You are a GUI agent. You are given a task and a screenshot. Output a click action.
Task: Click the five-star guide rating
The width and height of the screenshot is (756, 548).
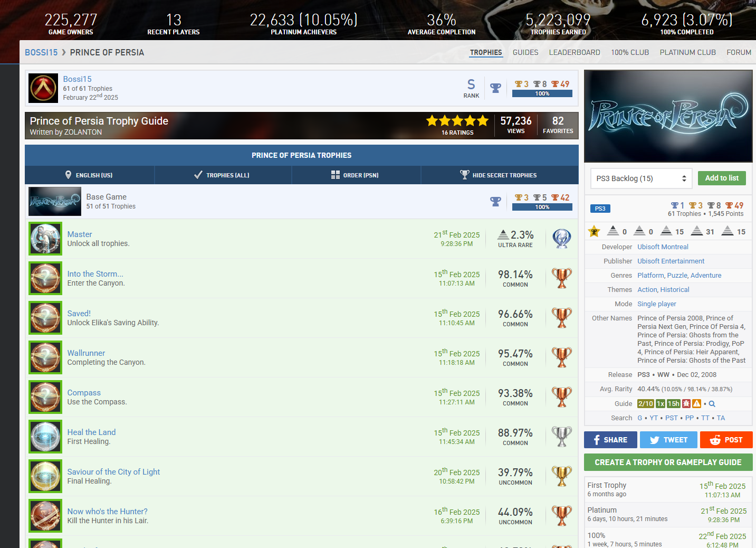(x=457, y=121)
